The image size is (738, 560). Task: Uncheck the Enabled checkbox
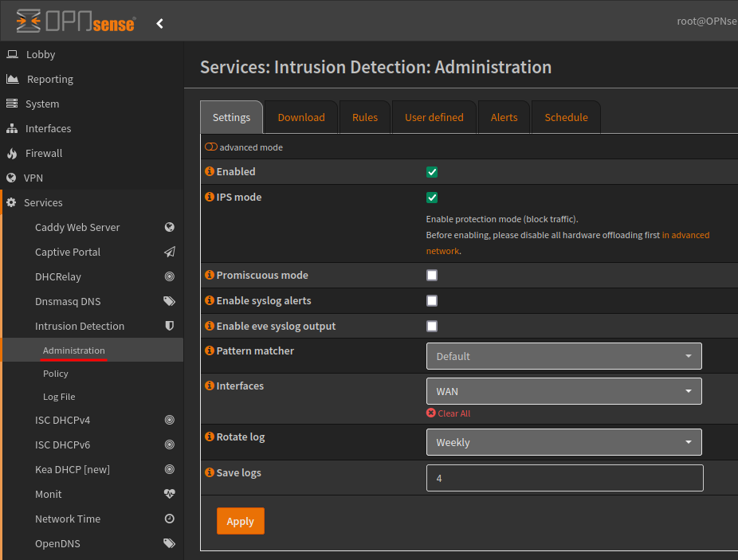(x=432, y=172)
